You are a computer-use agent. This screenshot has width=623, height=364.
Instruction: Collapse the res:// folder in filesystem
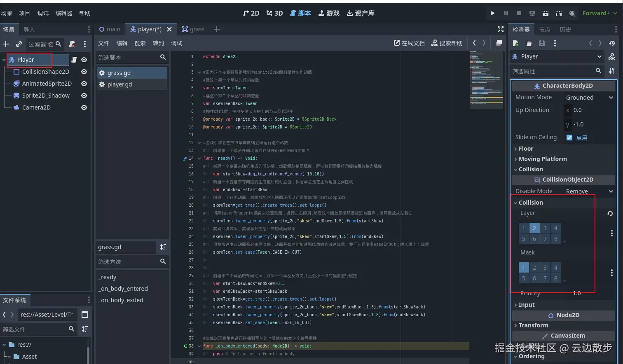4,345
